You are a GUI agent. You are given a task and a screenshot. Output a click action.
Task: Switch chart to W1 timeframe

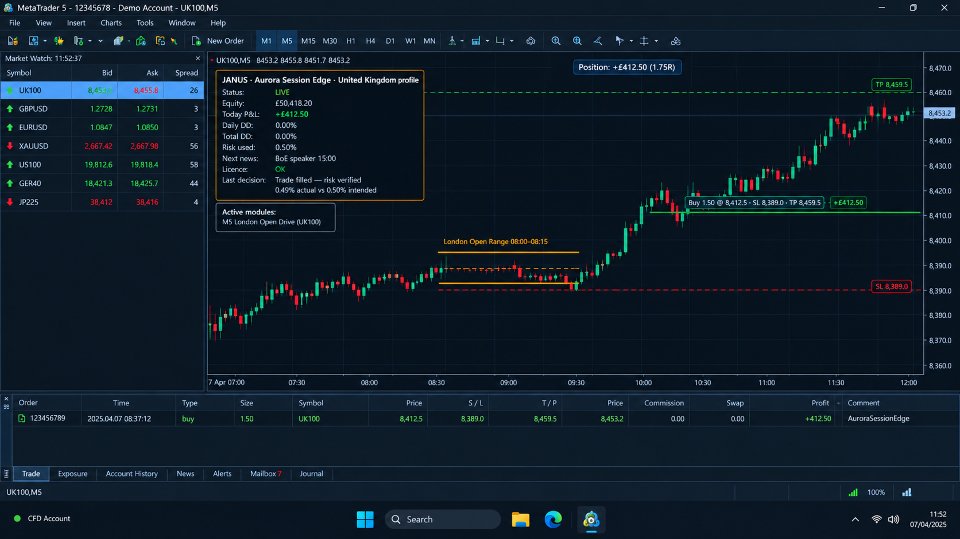(x=410, y=41)
